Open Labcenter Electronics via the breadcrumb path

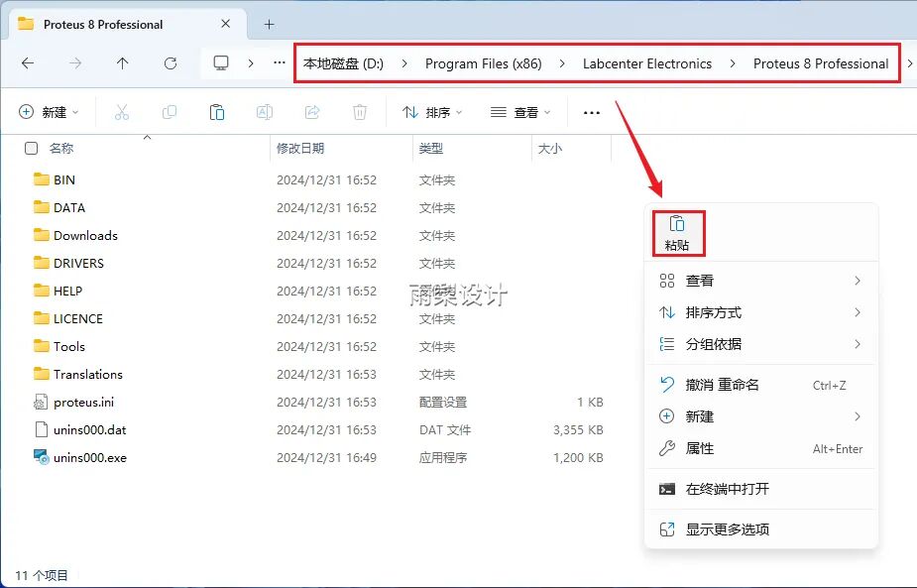647,62
